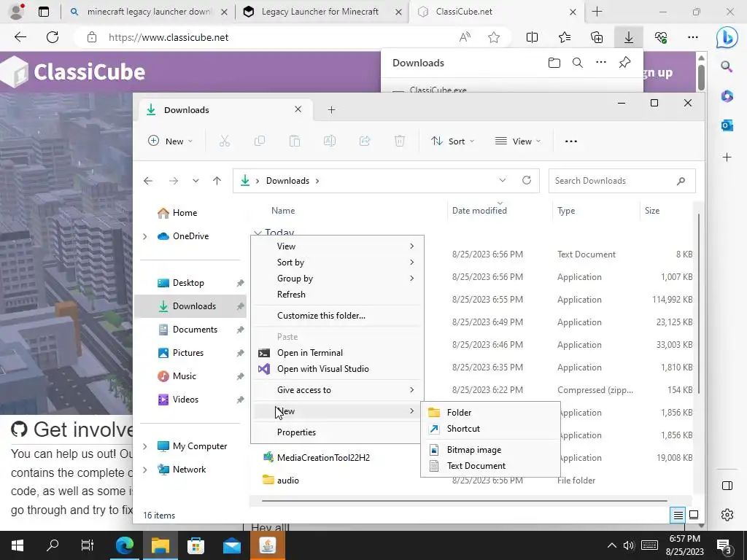The image size is (747, 560).
Task: Create a new Bitmap image
Action: click(490, 450)
